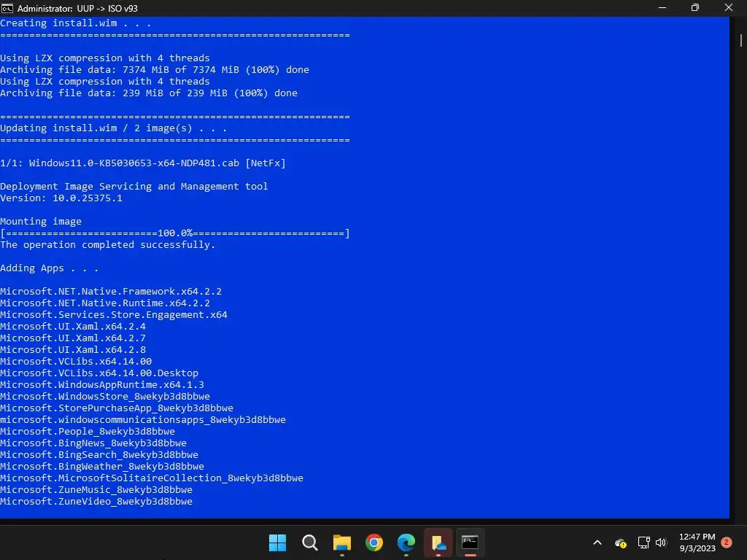747x560 pixels.
Task: Click the 100.0% progress bar line
Action: click(175, 233)
